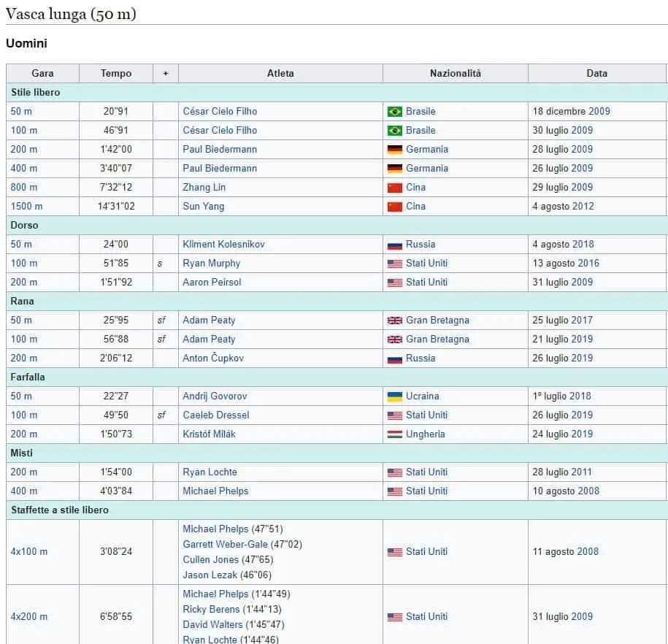This screenshot has width=668, height=644.
Task: Open the Ricky Berens link
Action: pyautogui.click(x=211, y=609)
